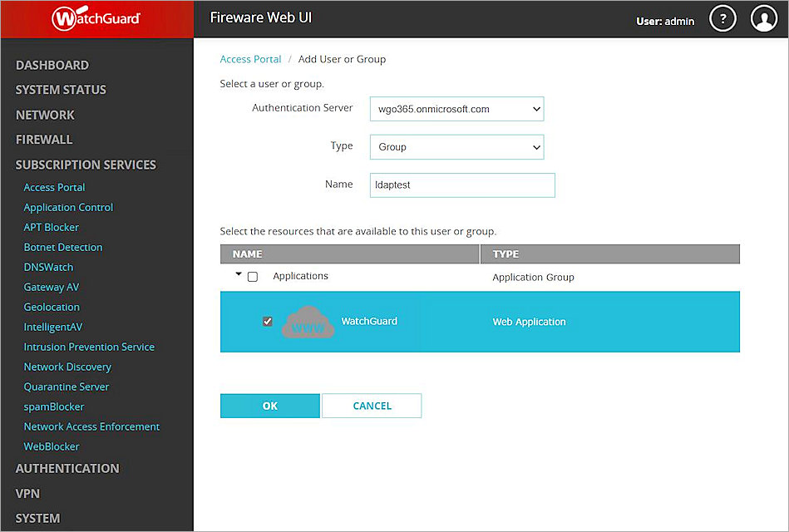Open the help question mark icon
This screenshot has width=789, height=532.
click(x=722, y=18)
